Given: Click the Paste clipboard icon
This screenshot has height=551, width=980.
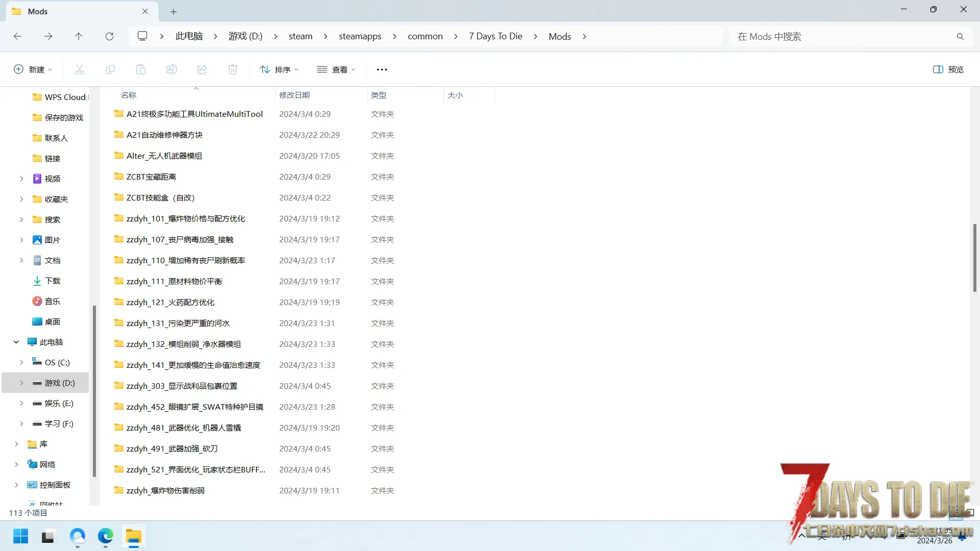Looking at the screenshot, I should (141, 69).
